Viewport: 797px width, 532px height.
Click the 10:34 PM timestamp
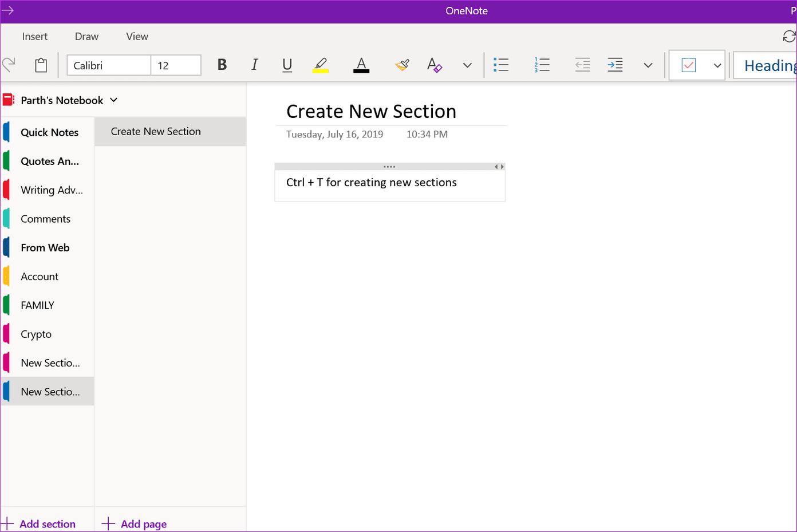tap(427, 134)
